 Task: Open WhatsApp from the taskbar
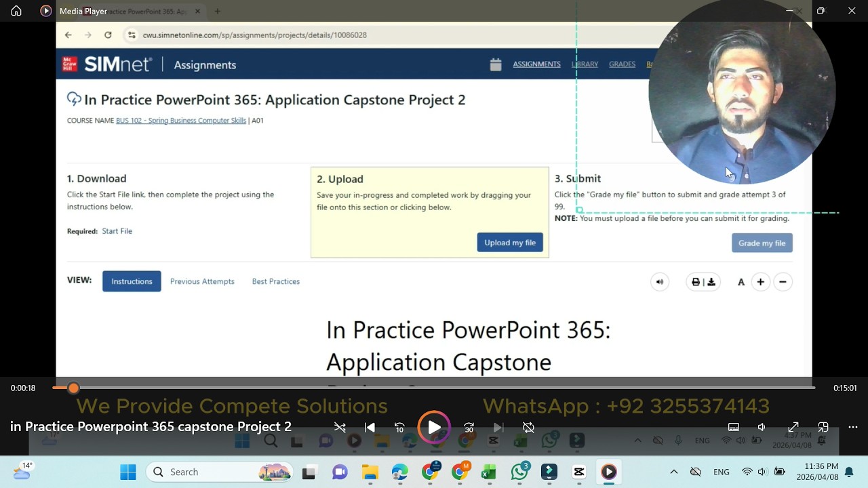(x=519, y=472)
